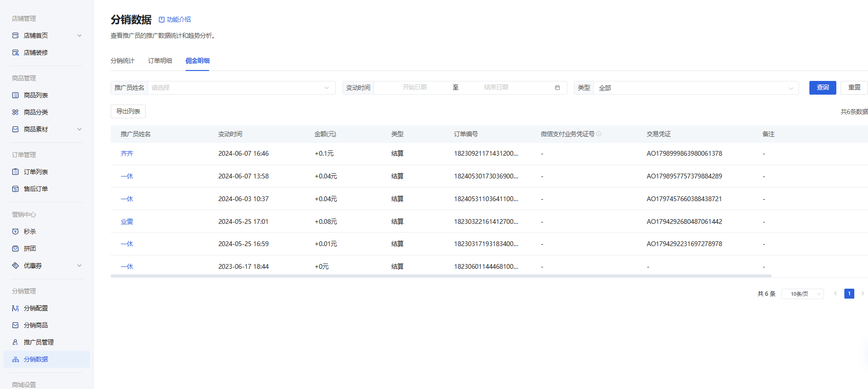Click the 商品素材 sidebar icon
Viewport: 868px width, 389px height.
16,129
